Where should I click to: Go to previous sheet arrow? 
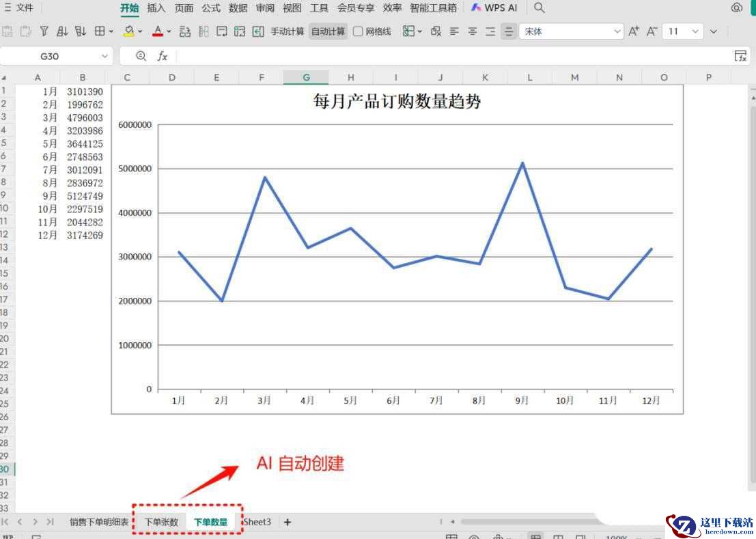pyautogui.click(x=20, y=522)
